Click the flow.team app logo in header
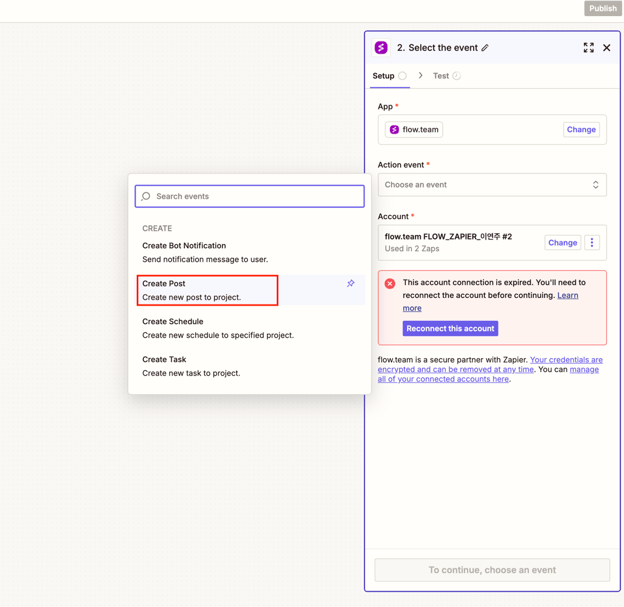 tap(381, 47)
